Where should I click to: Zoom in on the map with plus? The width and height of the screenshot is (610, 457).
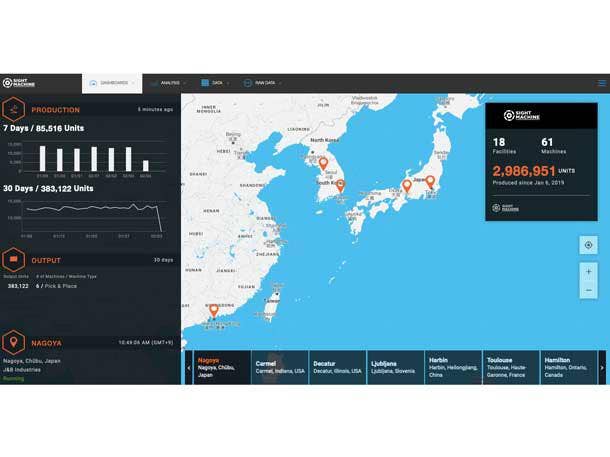(588, 271)
